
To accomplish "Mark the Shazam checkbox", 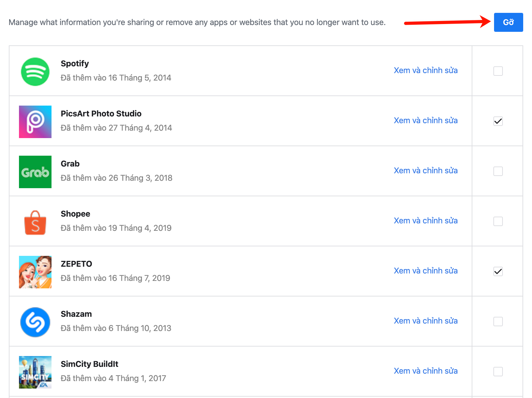I will [498, 322].
